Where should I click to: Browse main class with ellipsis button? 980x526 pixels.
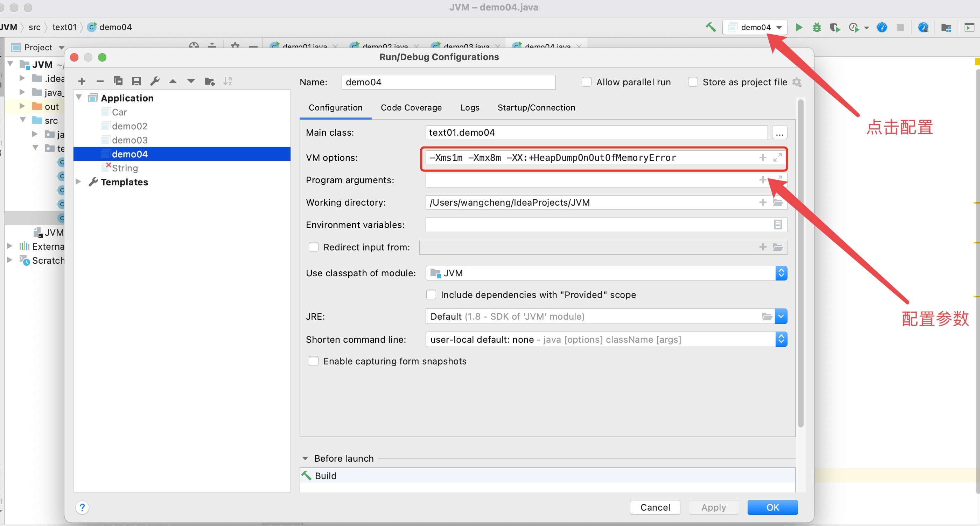pos(779,132)
